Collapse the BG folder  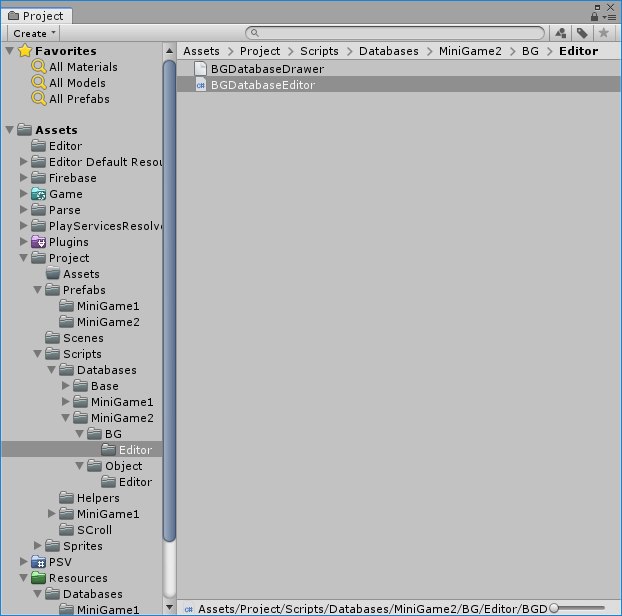point(80,434)
